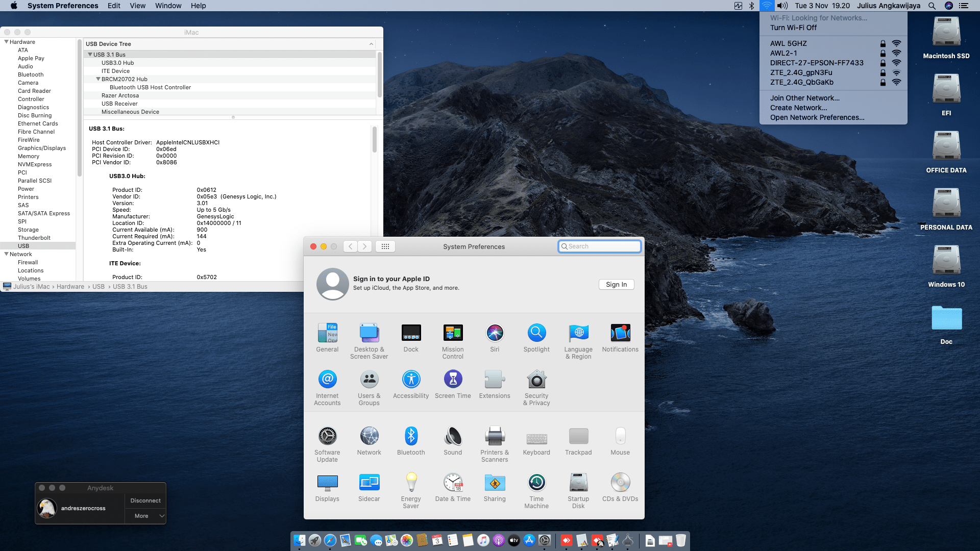Click the Search field in System Preferences

pyautogui.click(x=599, y=246)
